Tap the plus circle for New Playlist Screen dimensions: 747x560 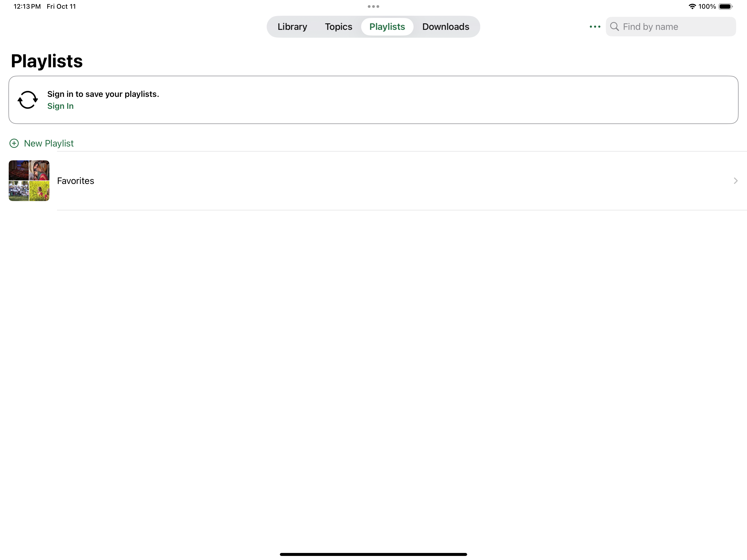[x=14, y=144]
